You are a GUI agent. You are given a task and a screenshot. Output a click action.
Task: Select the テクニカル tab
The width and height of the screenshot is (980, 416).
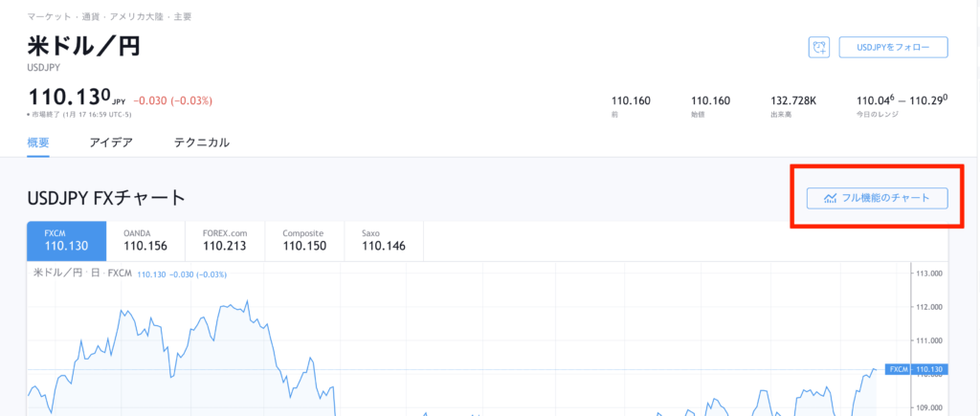[201, 142]
